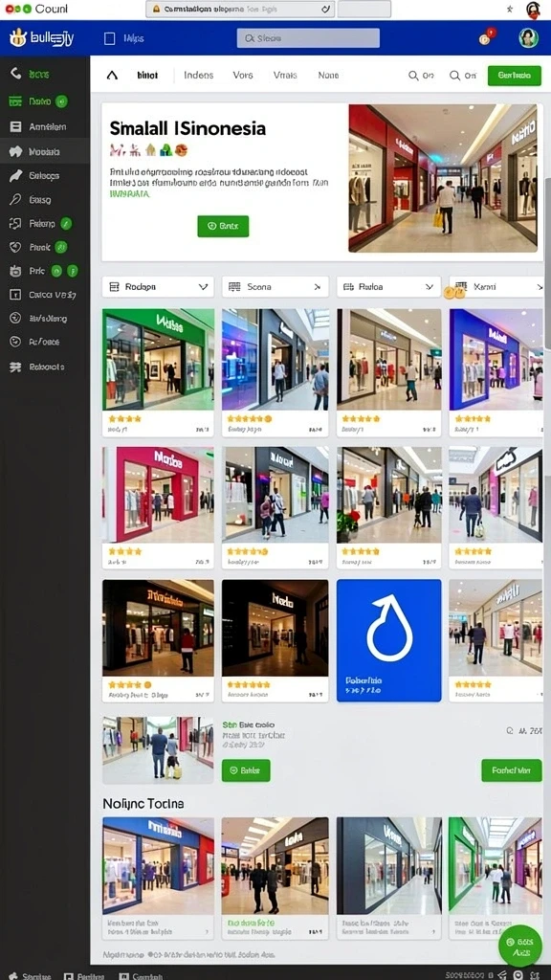Click the Smalall ISinonesia heading
The image size is (551, 980).
tap(187, 129)
